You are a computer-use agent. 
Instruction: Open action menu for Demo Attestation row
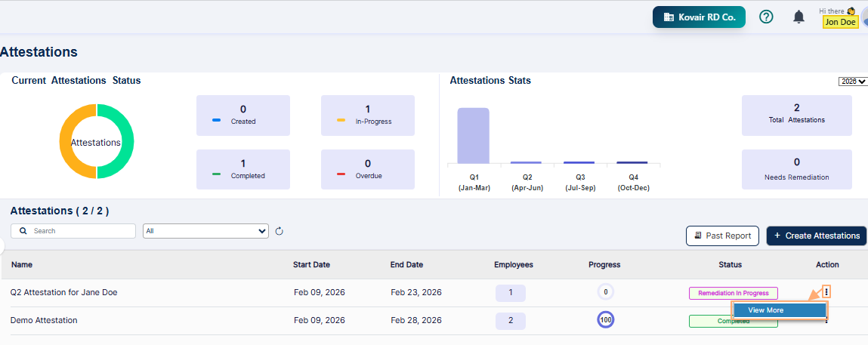[826, 322]
